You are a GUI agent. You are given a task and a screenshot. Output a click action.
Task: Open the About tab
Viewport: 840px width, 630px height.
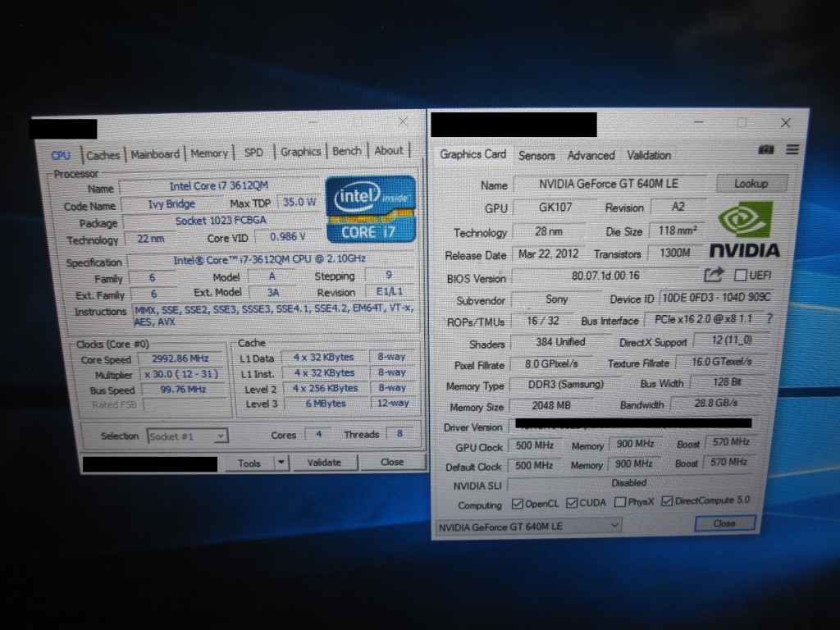388,151
